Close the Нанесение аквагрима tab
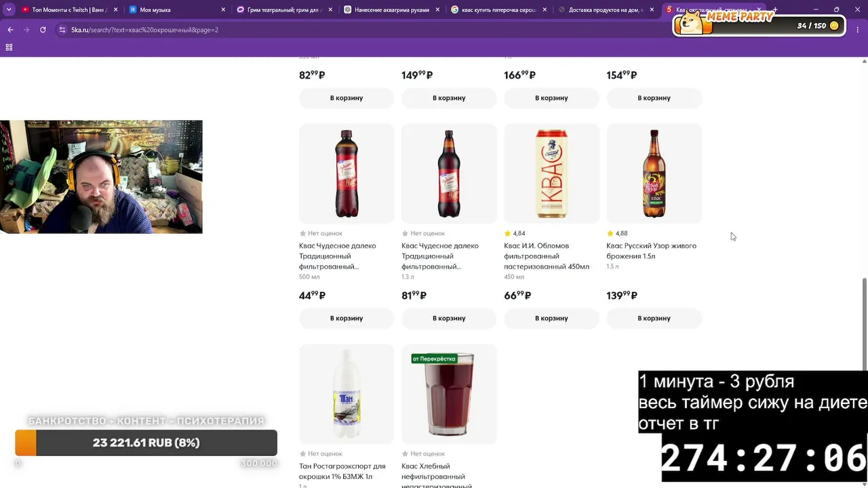The image size is (868, 488). click(437, 9)
